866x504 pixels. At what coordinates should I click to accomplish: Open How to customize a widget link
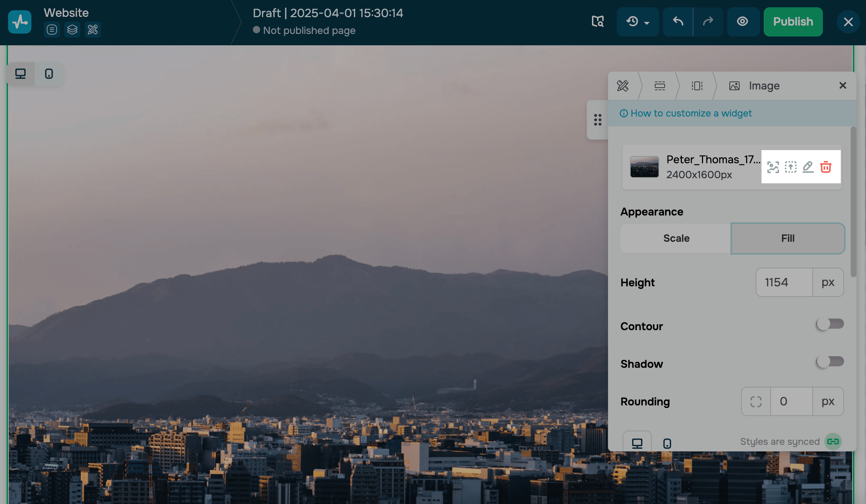tap(691, 113)
